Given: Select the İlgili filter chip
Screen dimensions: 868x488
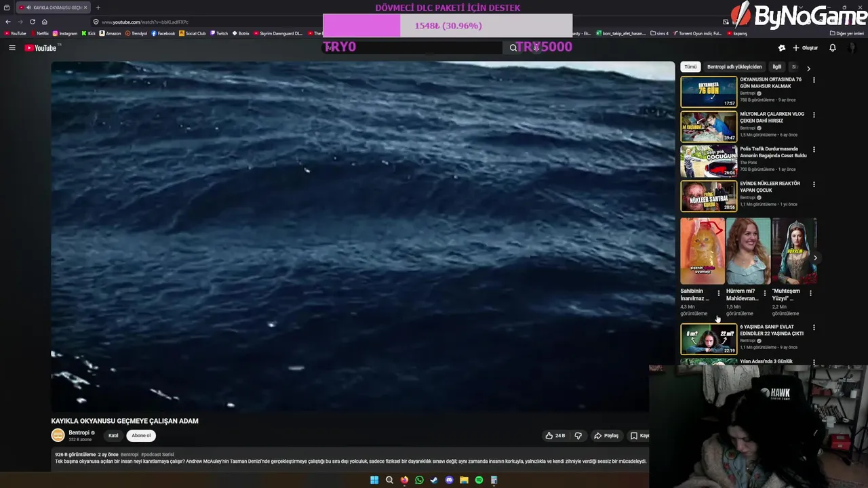Looking at the screenshot, I should tap(777, 67).
